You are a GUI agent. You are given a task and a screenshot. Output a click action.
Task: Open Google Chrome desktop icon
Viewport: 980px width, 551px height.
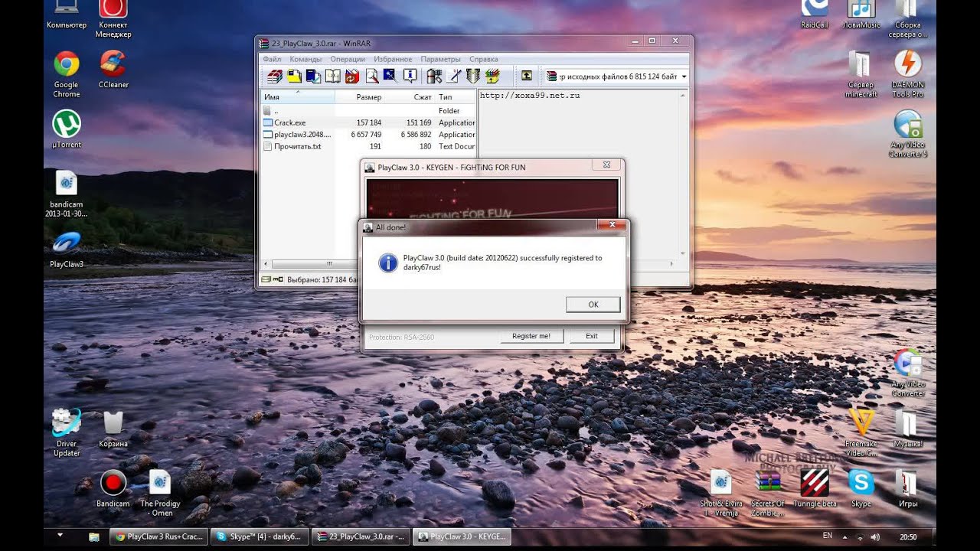point(67,74)
